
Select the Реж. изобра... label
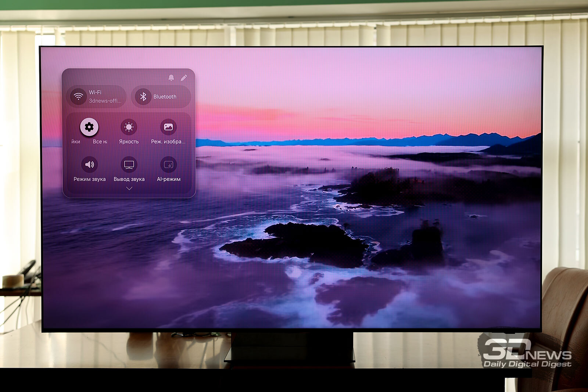tap(168, 141)
